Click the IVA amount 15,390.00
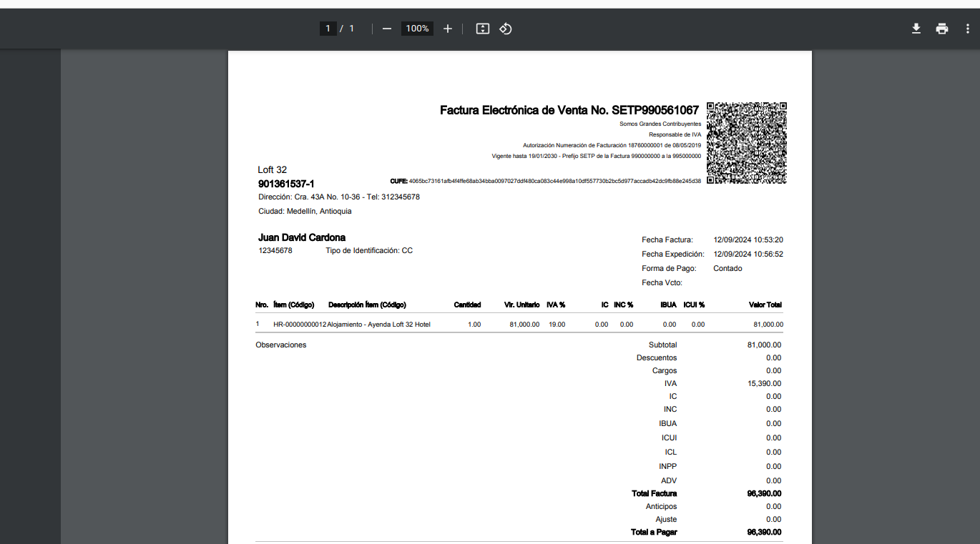This screenshot has height=544, width=980. click(x=764, y=383)
